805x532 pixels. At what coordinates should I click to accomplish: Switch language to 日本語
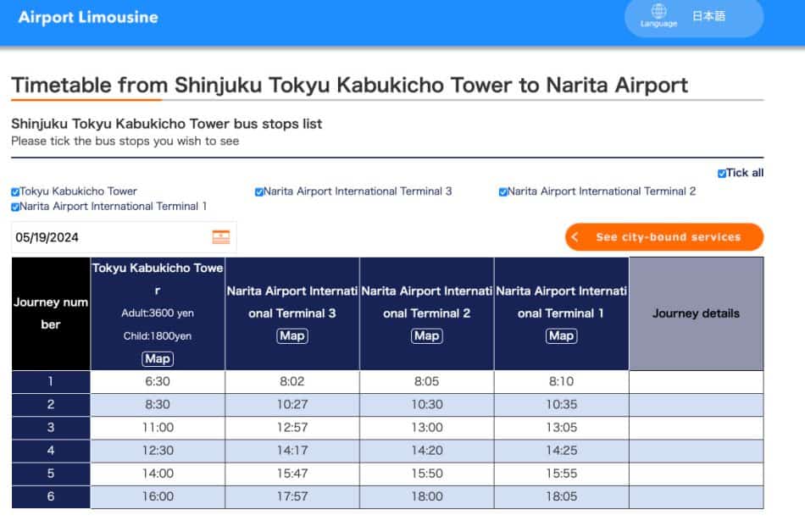pos(708,16)
